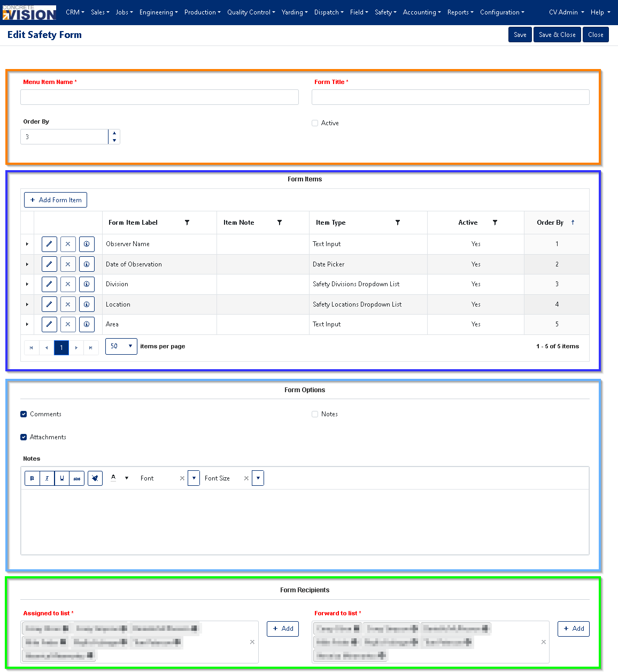Filter the Form Item Label column
Screen dimensions: 618x672
pyautogui.click(x=187, y=223)
